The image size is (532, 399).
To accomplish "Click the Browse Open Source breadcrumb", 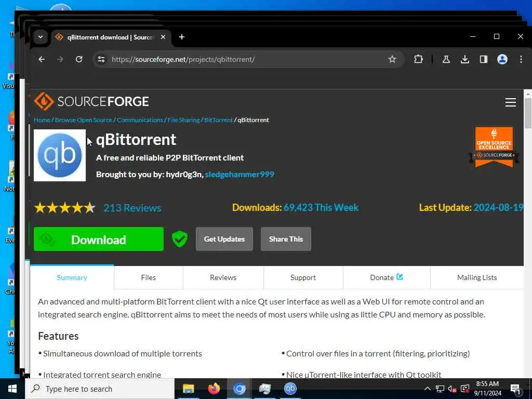I will 84,120.
